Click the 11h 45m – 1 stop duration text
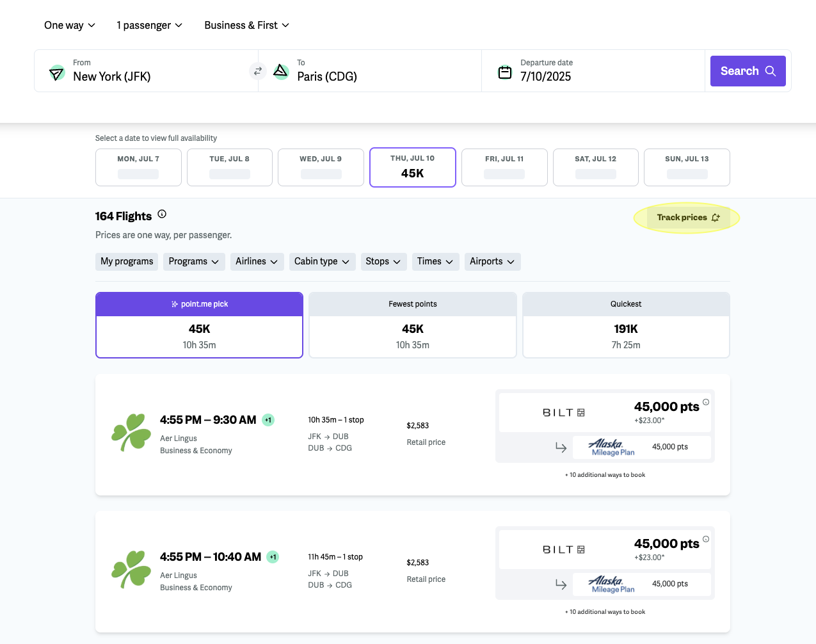The height and width of the screenshot is (644, 816). [335, 557]
